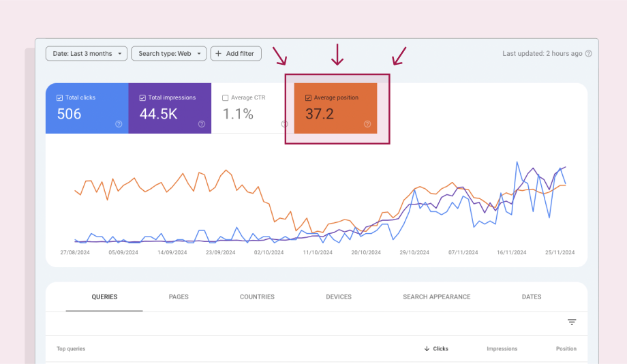Open help icon beside Last updated
The height and width of the screenshot is (364, 627).
[x=589, y=54]
